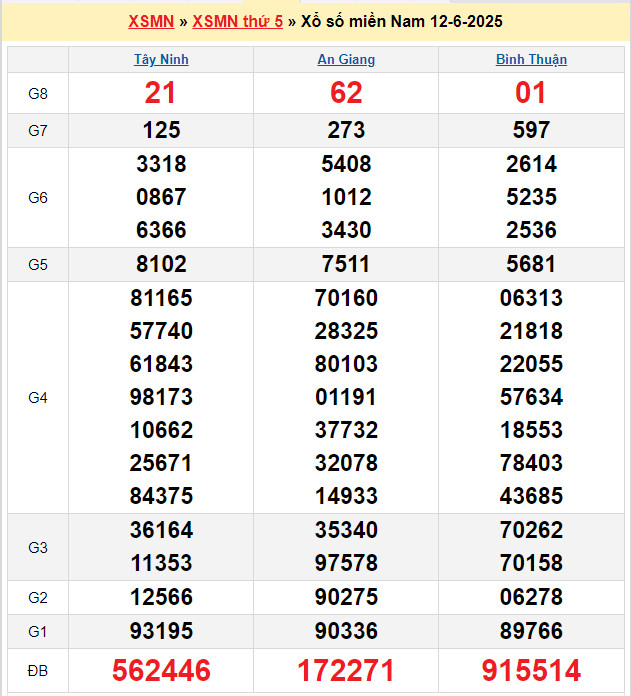Select Bình Thuận G8 number 01
This screenshot has width=631, height=696.
pyautogui.click(x=530, y=93)
